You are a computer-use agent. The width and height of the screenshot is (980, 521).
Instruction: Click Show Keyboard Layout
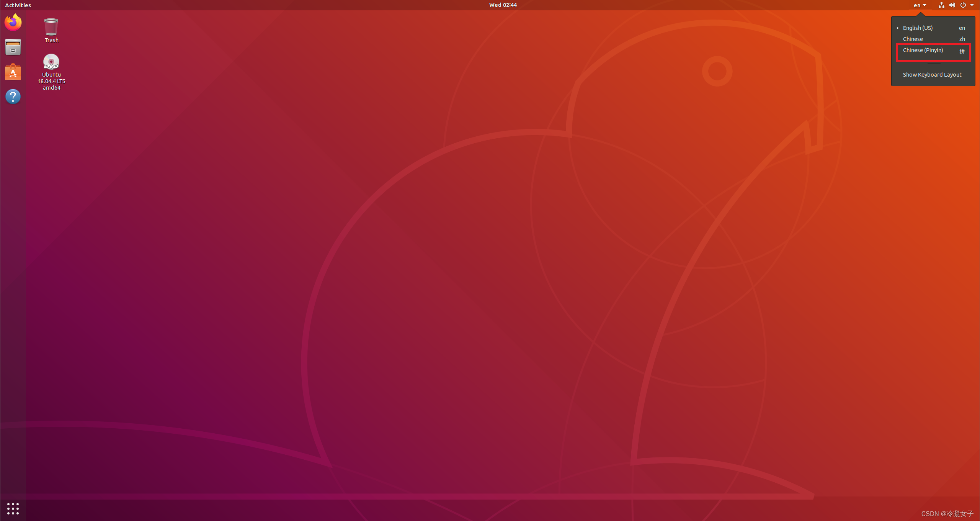[x=932, y=74]
